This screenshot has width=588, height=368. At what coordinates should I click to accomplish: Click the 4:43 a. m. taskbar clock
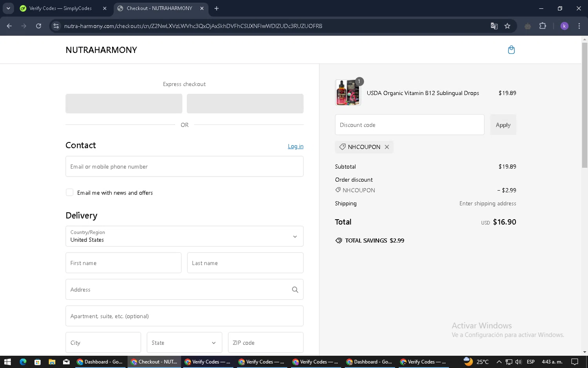(552, 362)
